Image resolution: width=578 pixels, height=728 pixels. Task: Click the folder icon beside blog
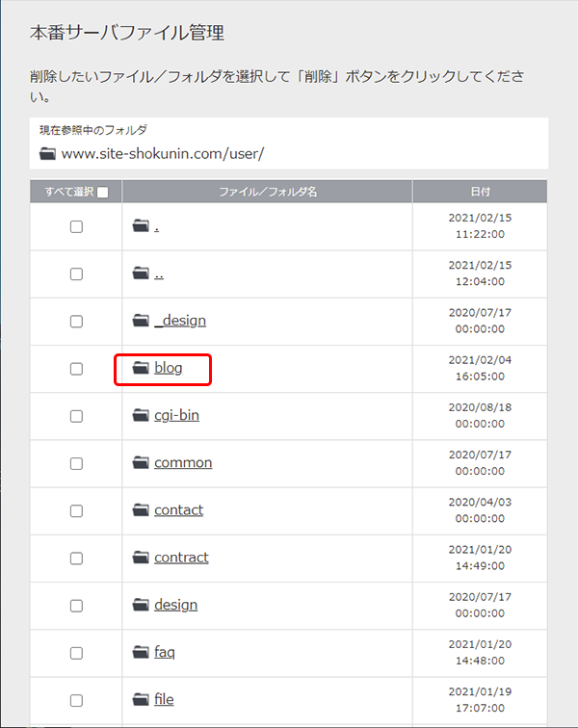tap(141, 368)
